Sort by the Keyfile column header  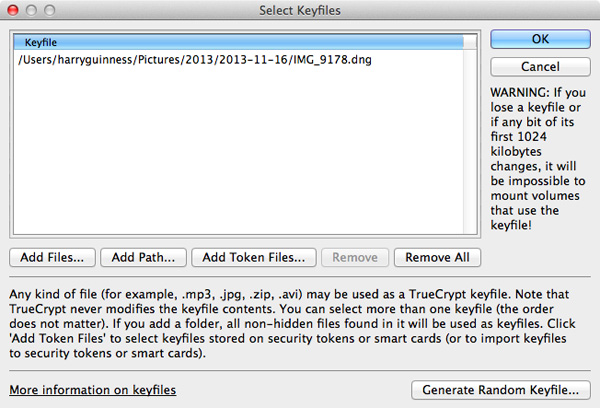(238, 42)
